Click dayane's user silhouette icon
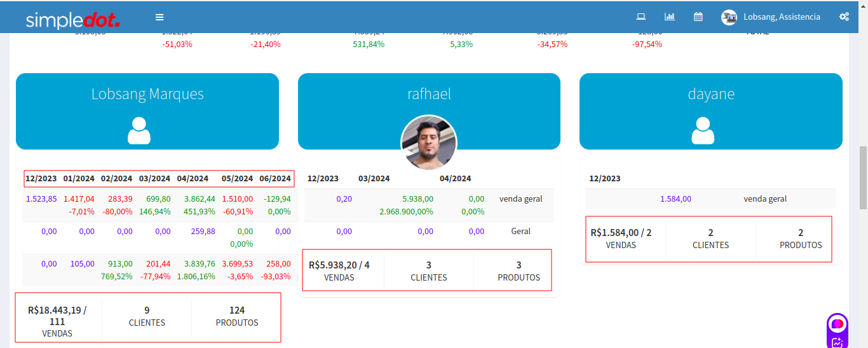 click(703, 130)
